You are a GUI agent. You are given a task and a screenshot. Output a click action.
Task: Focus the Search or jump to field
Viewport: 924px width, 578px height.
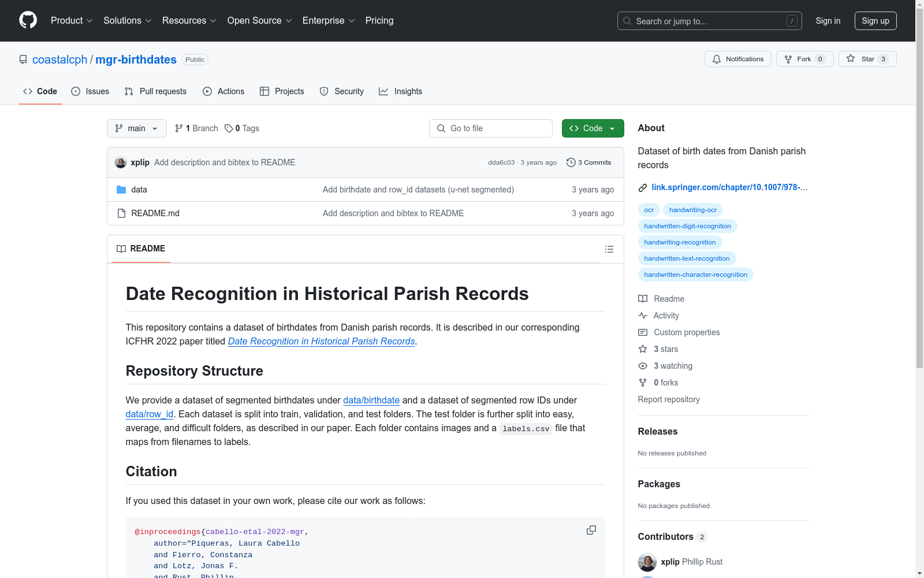click(x=710, y=21)
